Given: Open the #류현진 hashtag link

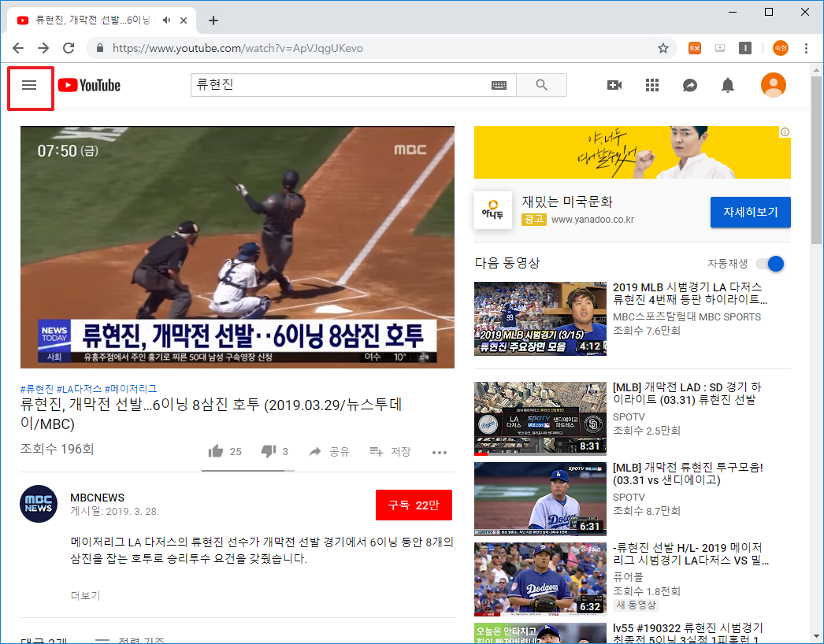Looking at the screenshot, I should coord(37,389).
